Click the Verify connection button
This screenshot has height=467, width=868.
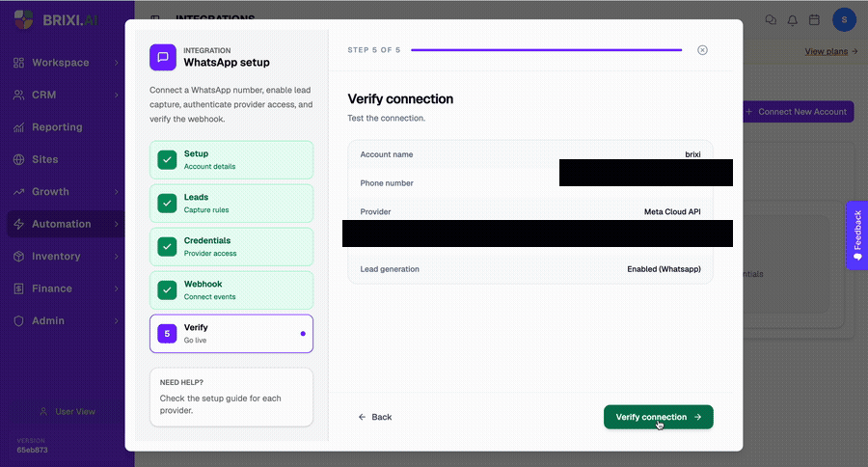(658, 417)
